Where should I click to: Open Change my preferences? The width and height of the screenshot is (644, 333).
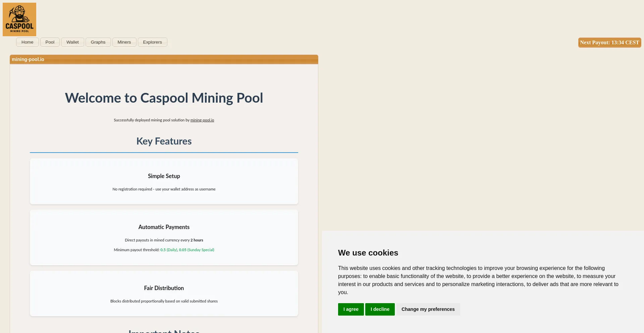[x=428, y=309]
